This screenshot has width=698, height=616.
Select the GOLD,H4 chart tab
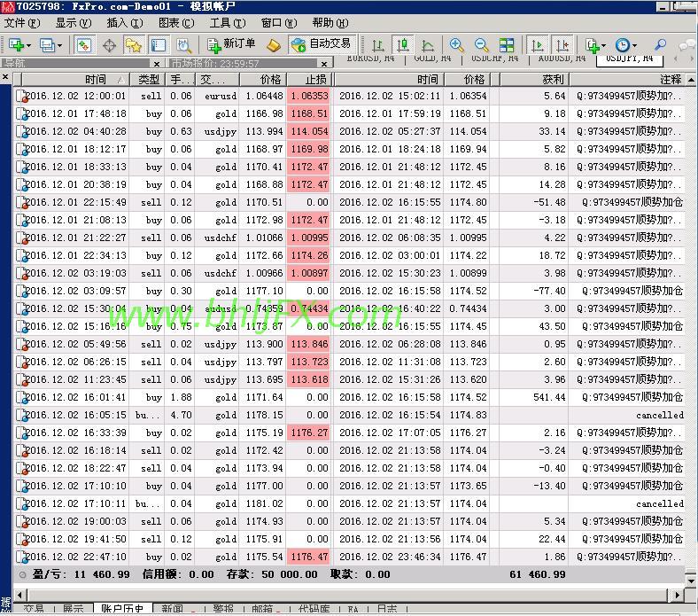coord(432,58)
